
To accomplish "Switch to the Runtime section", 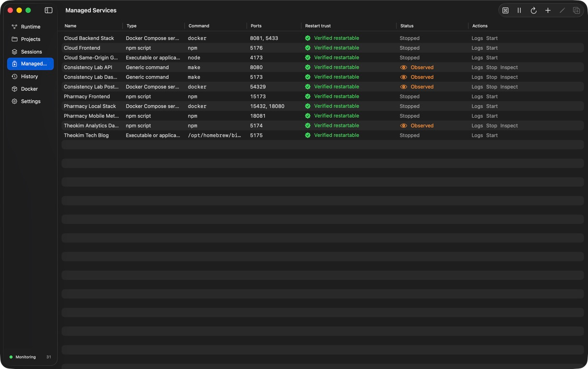I will [30, 27].
